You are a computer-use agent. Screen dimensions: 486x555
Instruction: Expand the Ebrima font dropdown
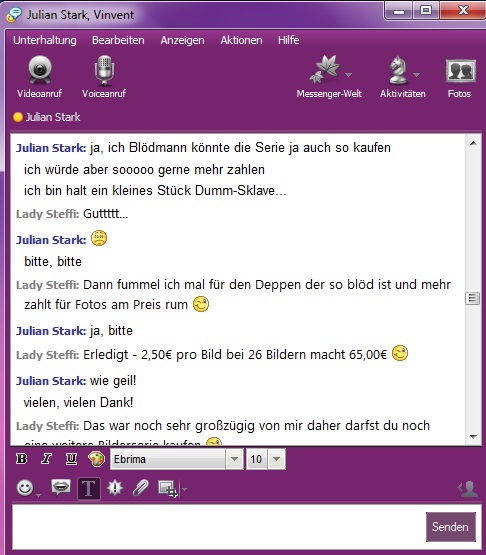tap(234, 459)
